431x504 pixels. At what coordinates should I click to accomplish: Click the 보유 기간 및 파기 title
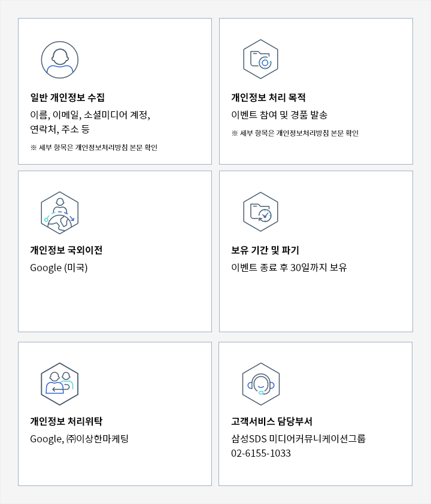coord(265,250)
